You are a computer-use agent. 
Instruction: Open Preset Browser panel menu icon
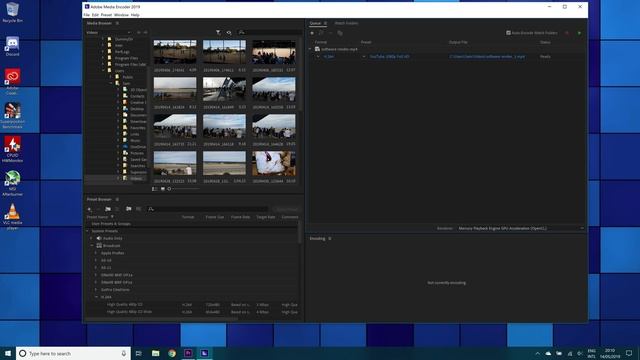click(117, 199)
